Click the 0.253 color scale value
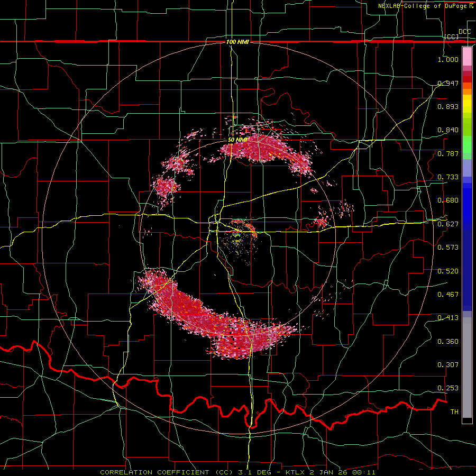Viewport: 476px width, 476px height. 448,388
